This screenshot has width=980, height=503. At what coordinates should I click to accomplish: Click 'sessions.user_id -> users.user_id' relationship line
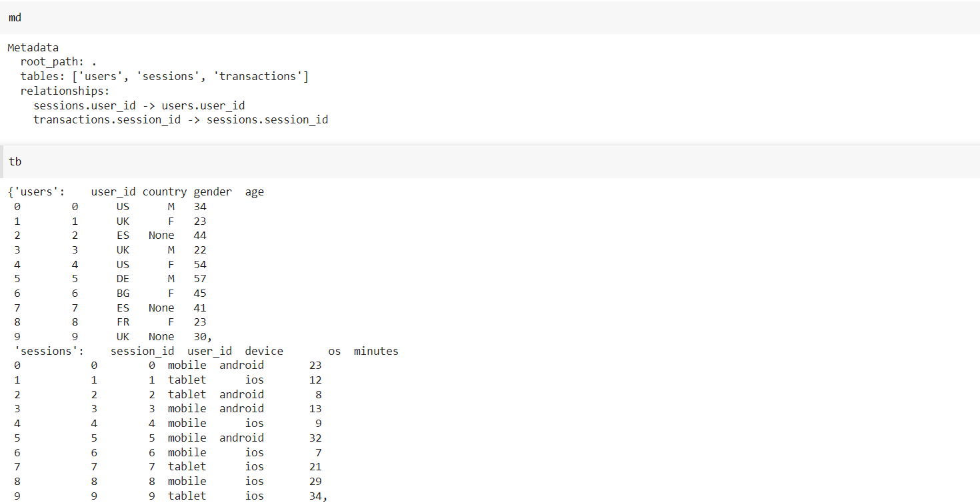coord(139,105)
